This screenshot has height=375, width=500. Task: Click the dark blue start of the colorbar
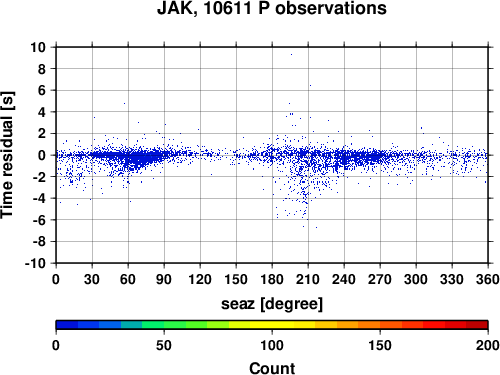tap(67, 325)
